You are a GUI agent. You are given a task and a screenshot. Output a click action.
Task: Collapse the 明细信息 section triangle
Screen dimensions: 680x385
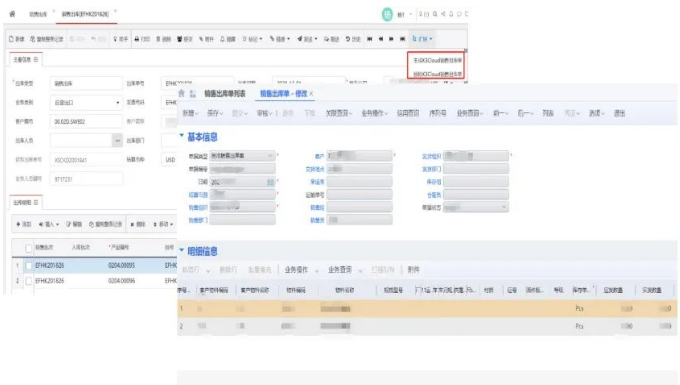pyautogui.click(x=182, y=250)
